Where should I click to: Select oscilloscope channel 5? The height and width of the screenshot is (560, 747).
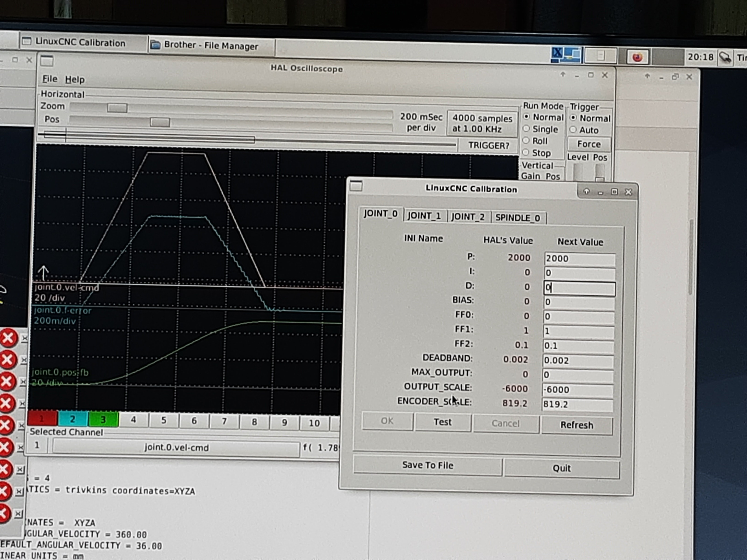coord(164,421)
